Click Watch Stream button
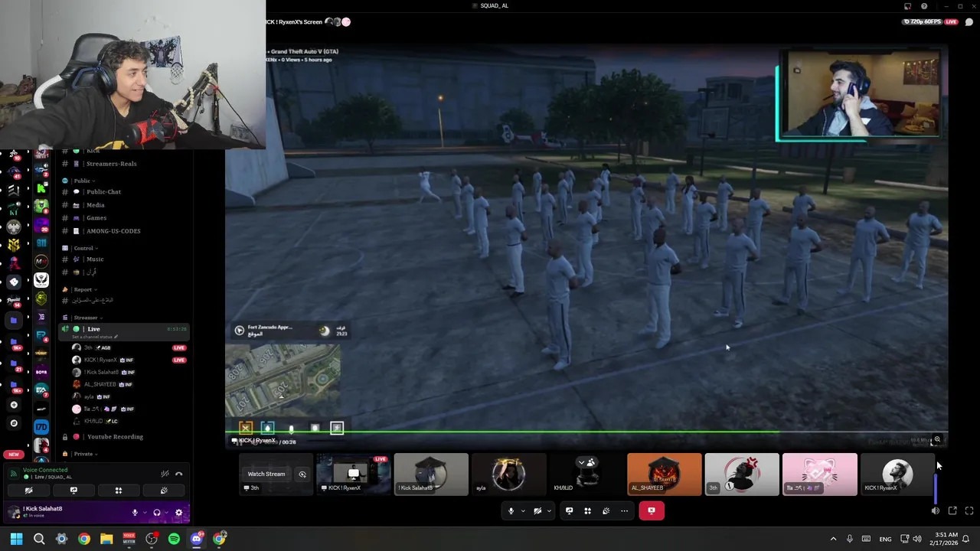This screenshot has width=980, height=551. point(266,474)
